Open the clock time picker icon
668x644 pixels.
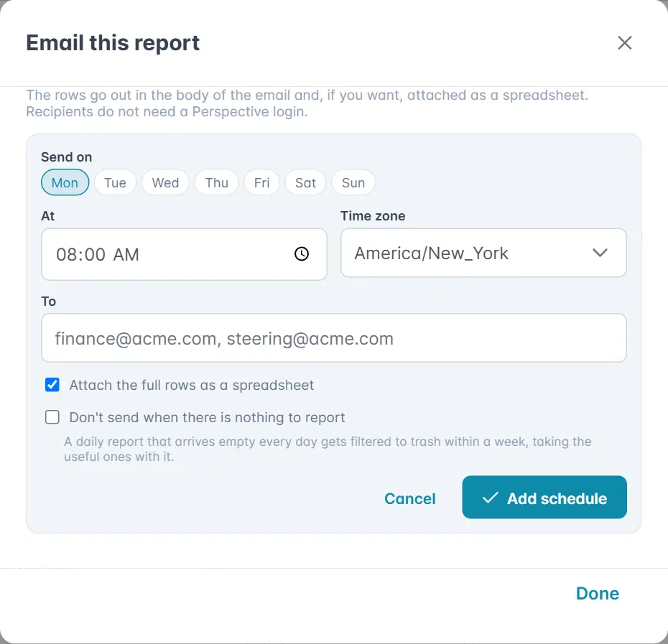pyautogui.click(x=302, y=254)
